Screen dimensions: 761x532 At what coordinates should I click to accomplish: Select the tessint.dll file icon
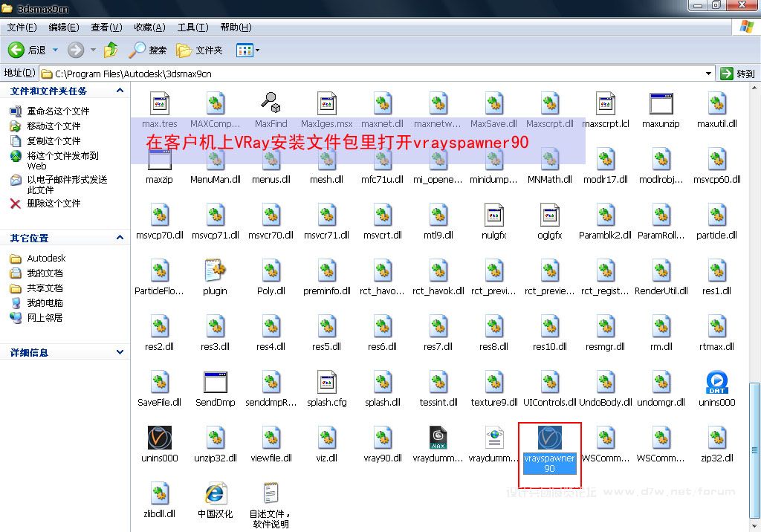pos(438,382)
